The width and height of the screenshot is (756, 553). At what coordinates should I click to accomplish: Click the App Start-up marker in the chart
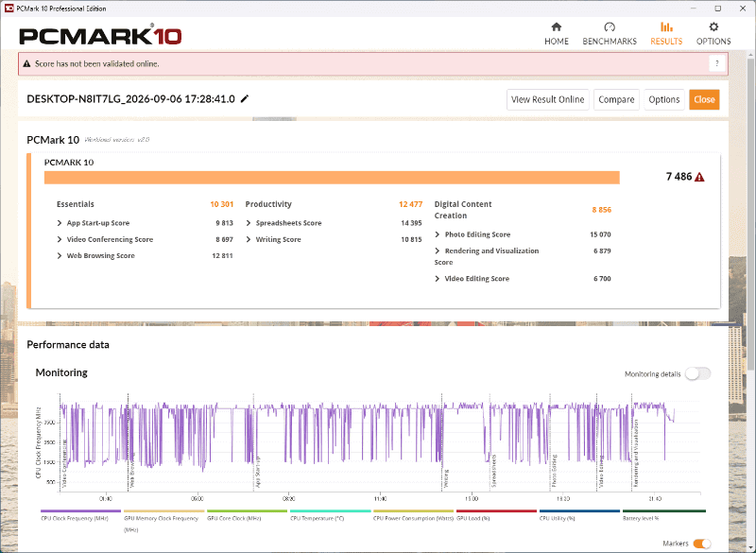pos(257,472)
